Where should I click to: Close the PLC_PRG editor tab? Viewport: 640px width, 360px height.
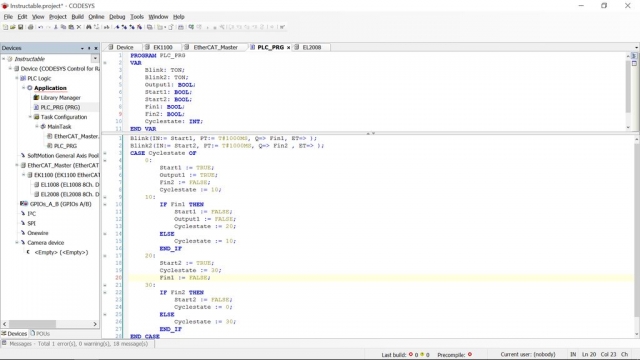tap(288, 47)
